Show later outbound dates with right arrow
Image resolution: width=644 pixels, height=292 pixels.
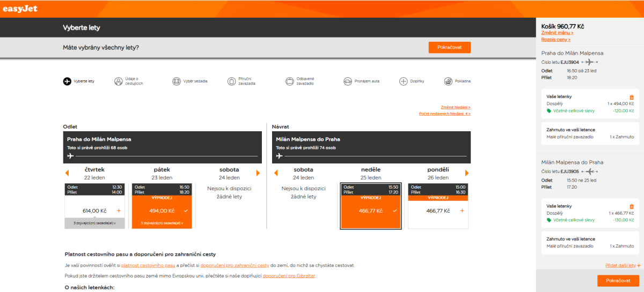pos(258,173)
